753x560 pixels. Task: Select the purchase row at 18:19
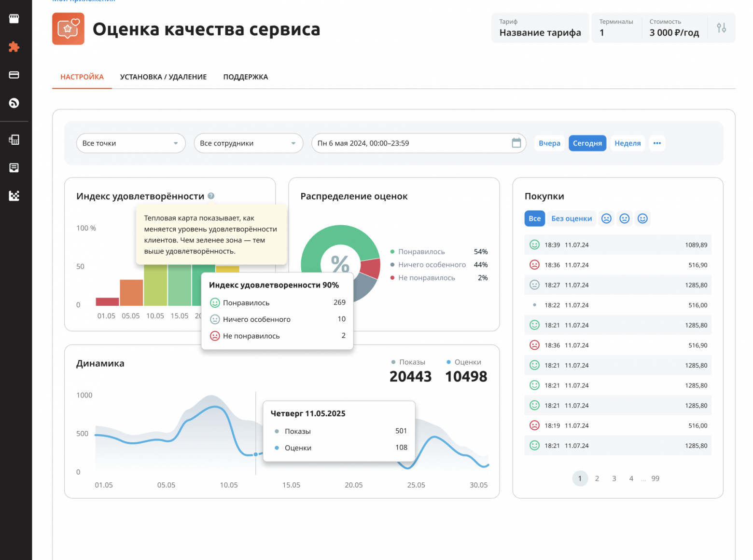(618, 425)
